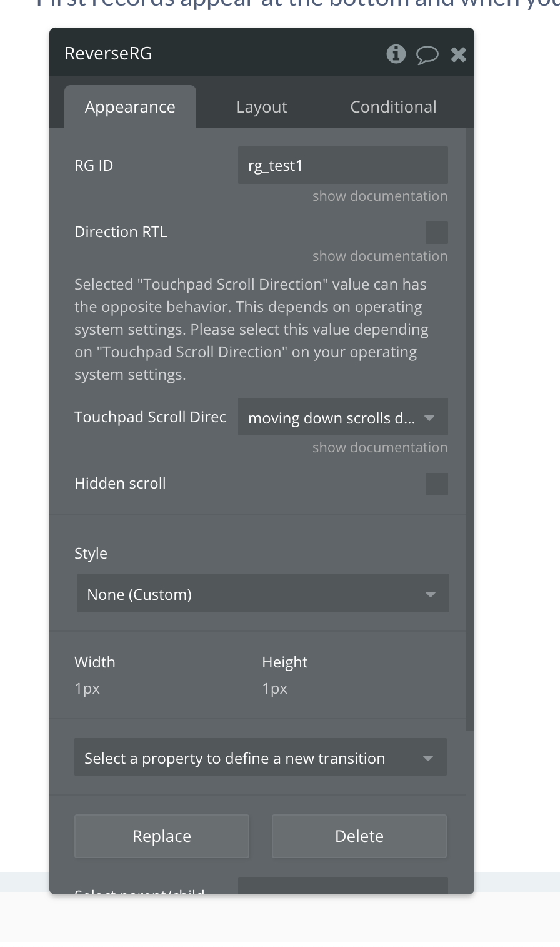Select the Appearance tab
This screenshot has height=947, width=560.
click(x=130, y=107)
